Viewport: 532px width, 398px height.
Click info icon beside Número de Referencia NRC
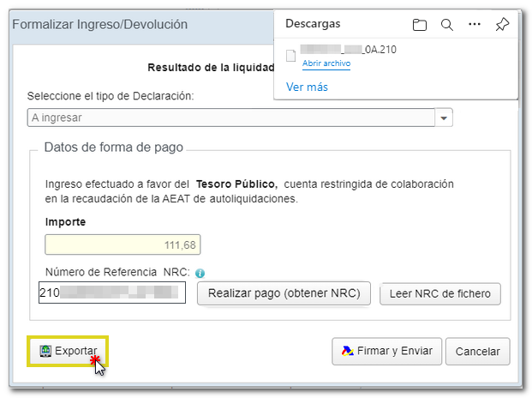(200, 273)
